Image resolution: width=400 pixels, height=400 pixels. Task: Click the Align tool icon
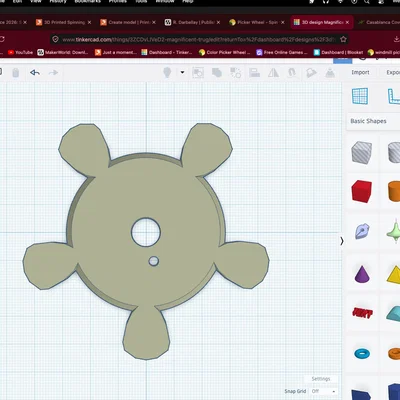coord(255,72)
